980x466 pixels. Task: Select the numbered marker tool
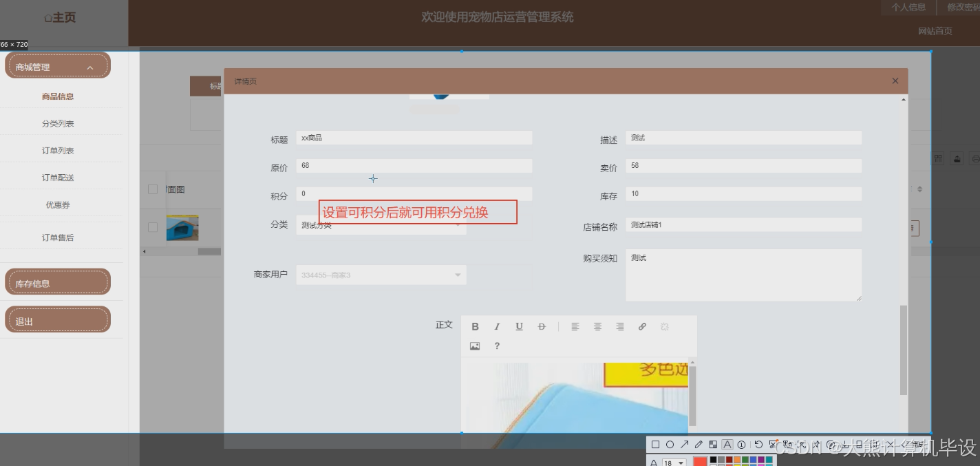pyautogui.click(x=742, y=445)
